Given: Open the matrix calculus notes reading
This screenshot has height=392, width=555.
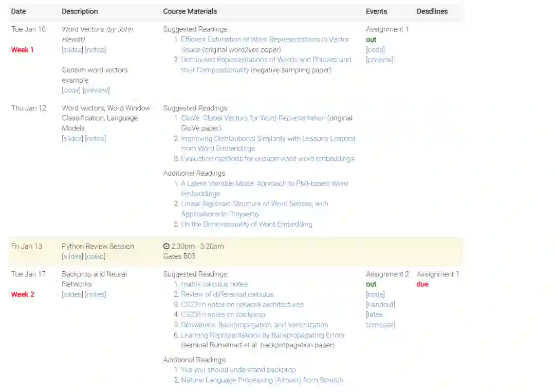Looking at the screenshot, I should point(214,284).
